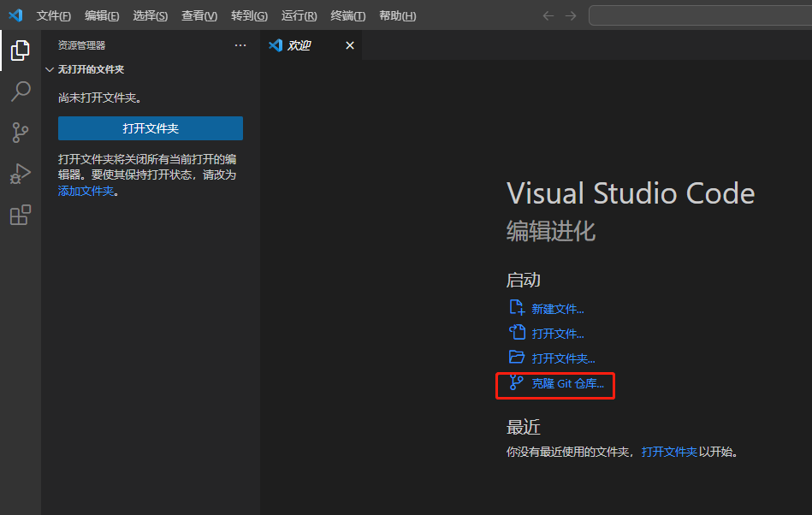Click the open file icon beside 打开文件
The width and height of the screenshot is (812, 515).
click(516, 332)
